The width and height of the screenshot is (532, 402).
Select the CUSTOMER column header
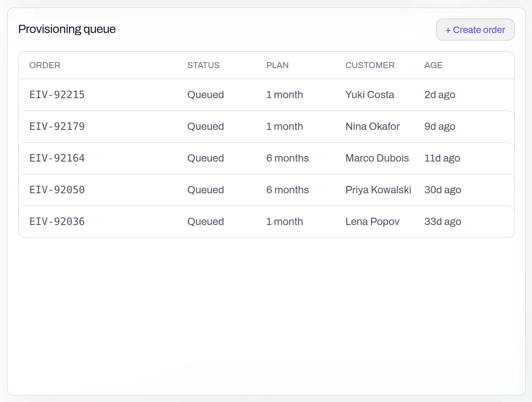(x=370, y=66)
